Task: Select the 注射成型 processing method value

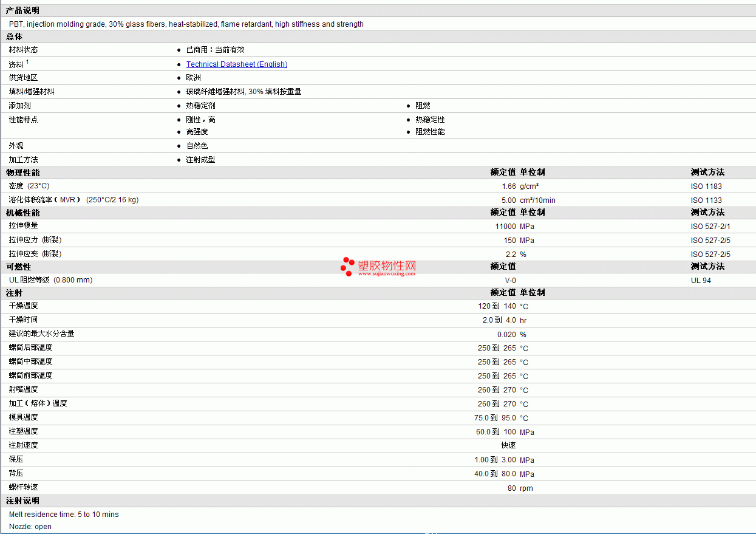Action: pos(200,160)
